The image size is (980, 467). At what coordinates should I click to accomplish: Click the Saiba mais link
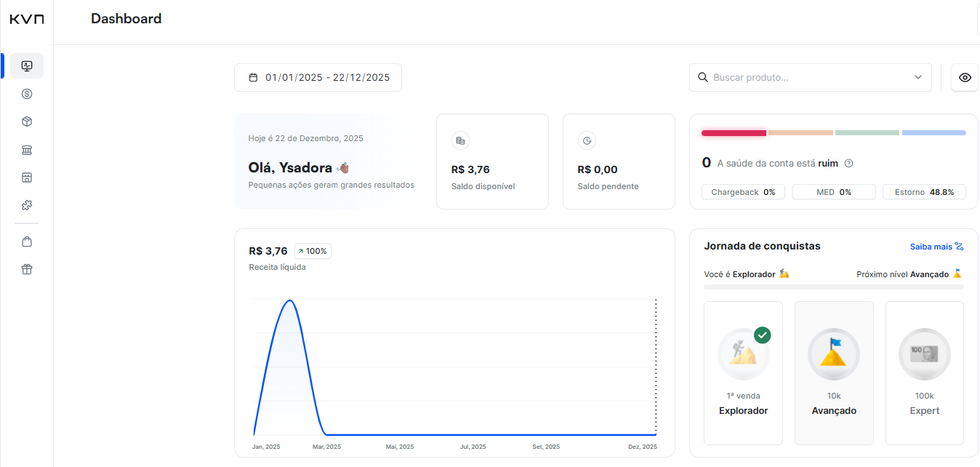(931, 247)
